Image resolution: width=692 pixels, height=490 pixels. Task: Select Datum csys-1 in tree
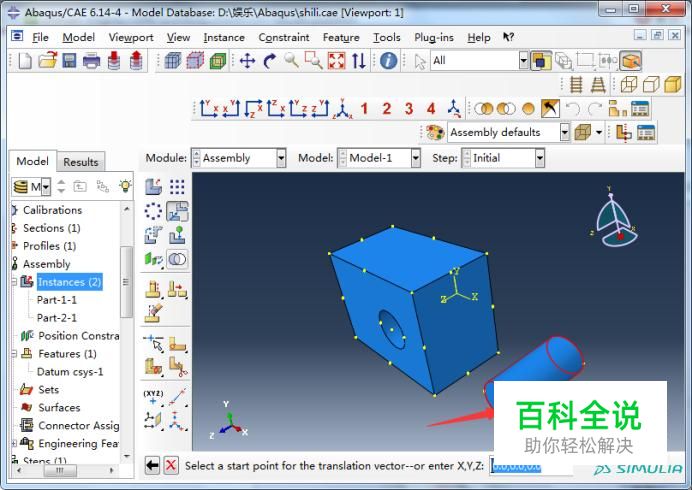[70, 372]
